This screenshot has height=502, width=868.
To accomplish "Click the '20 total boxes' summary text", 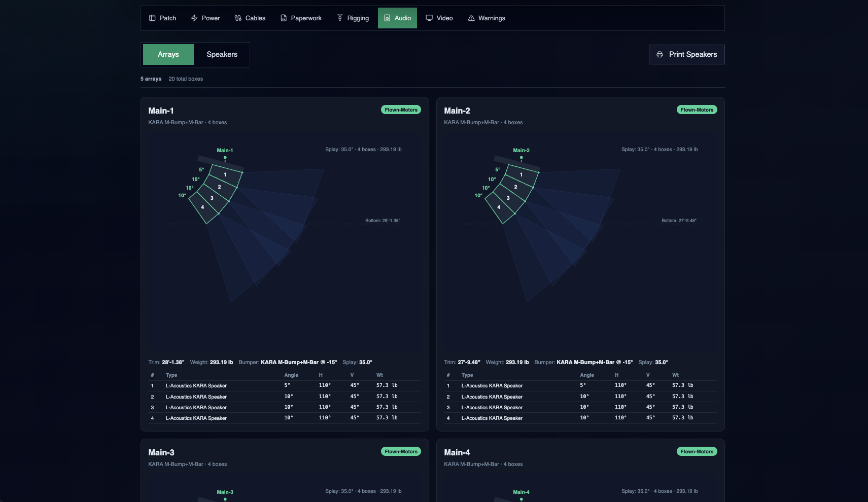I will tap(186, 79).
